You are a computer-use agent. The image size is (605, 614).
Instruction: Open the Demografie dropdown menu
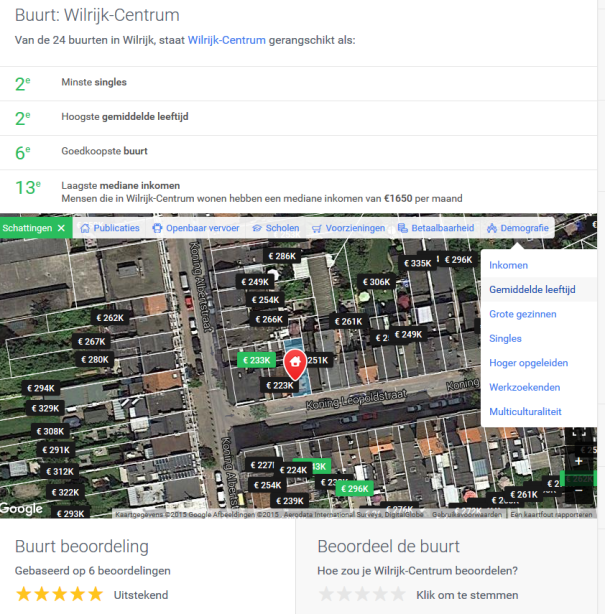[518, 228]
